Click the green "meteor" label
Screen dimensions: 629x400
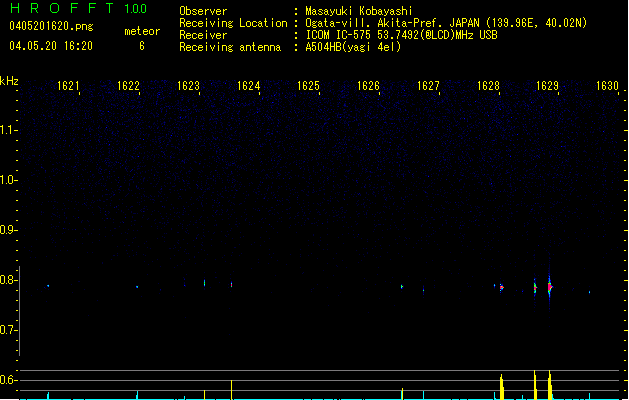[x=142, y=31]
